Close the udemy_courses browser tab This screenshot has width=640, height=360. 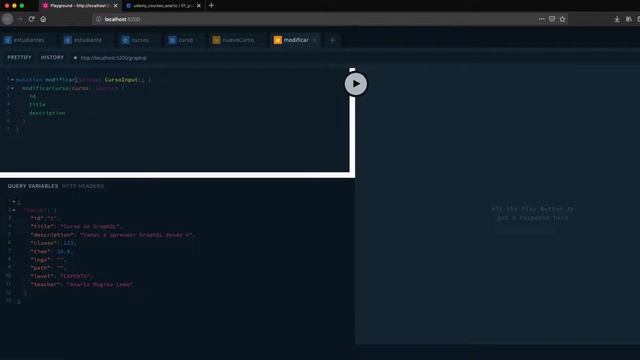[x=199, y=6]
